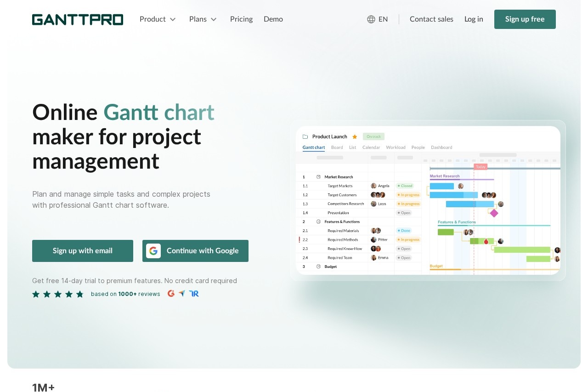Collapse the Features & Functions group
The width and height of the screenshot is (588, 392).
[318, 222]
